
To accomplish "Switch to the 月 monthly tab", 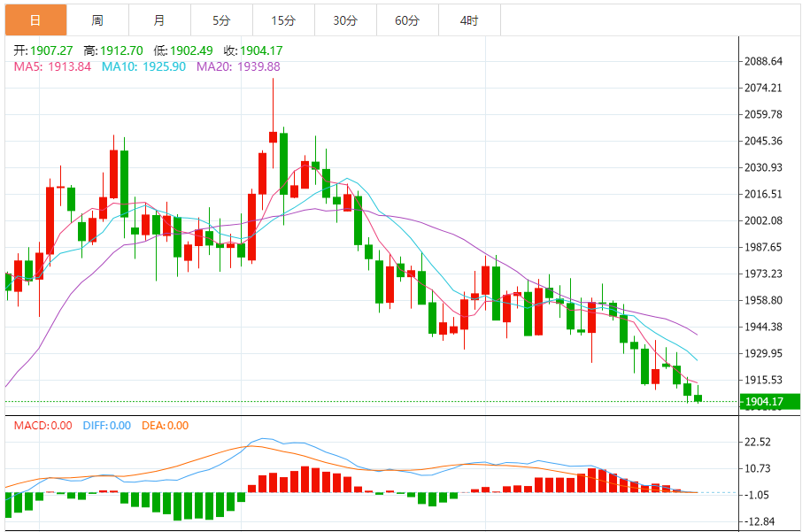I will coord(159,20).
